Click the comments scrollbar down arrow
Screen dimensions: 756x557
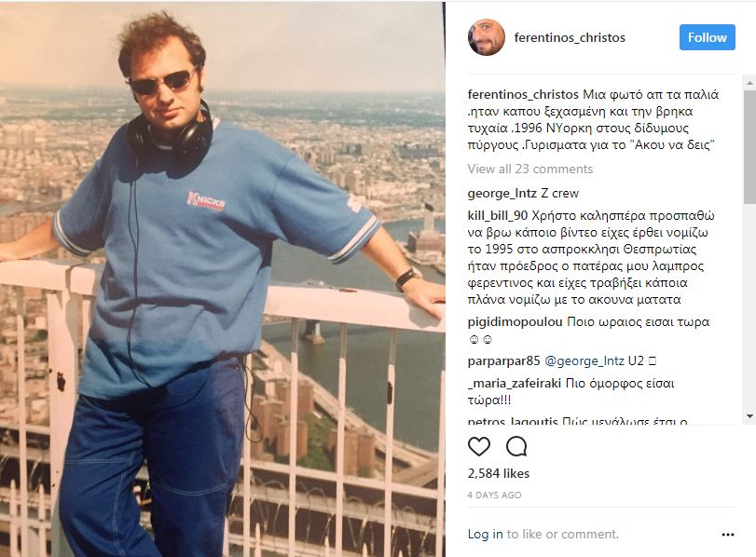749,416
